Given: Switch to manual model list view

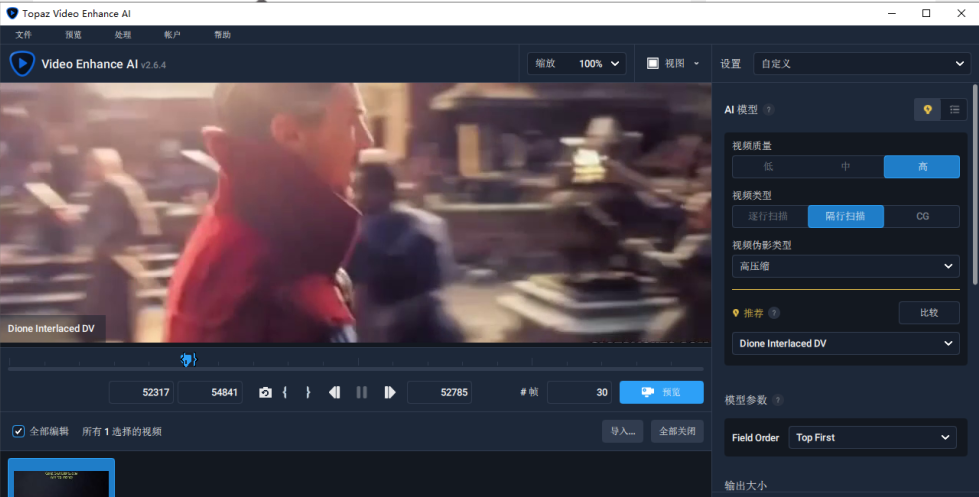Looking at the screenshot, I should (954, 110).
